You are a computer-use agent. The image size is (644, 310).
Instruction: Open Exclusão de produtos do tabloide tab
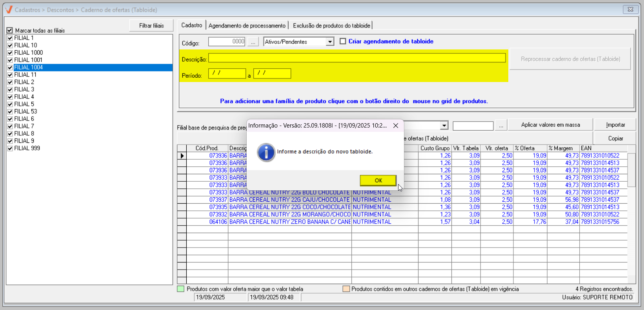[x=331, y=26]
